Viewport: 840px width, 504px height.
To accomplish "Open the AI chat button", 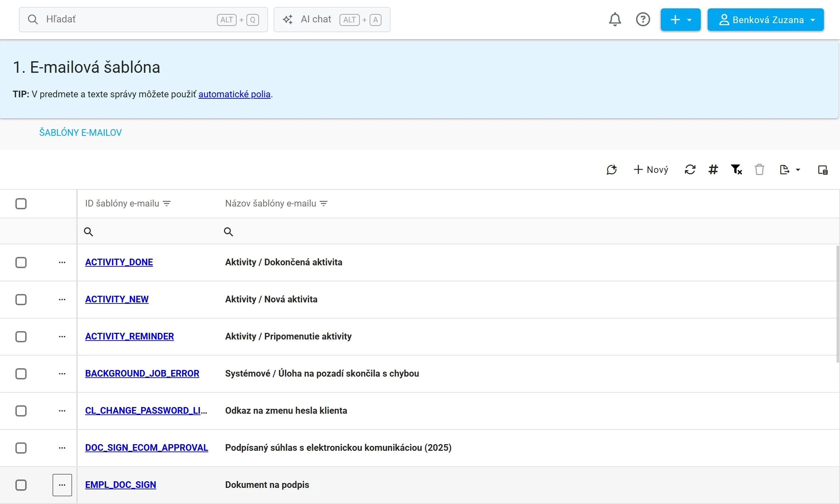I will (x=332, y=20).
